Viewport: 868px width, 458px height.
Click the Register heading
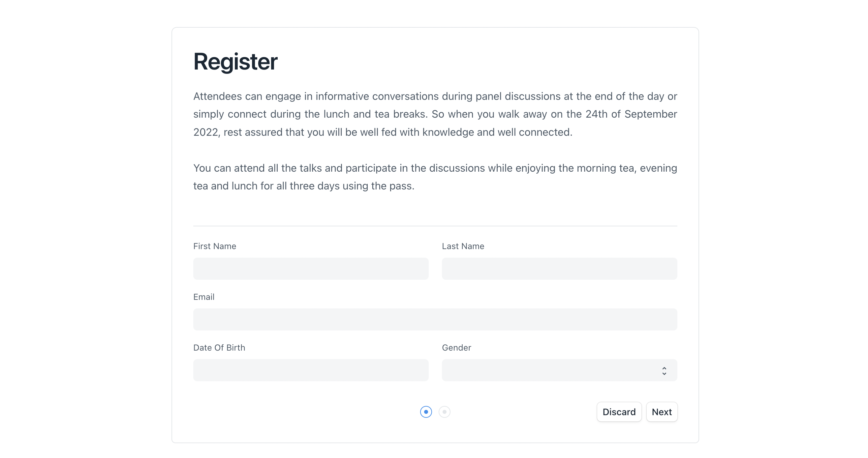[x=235, y=61]
